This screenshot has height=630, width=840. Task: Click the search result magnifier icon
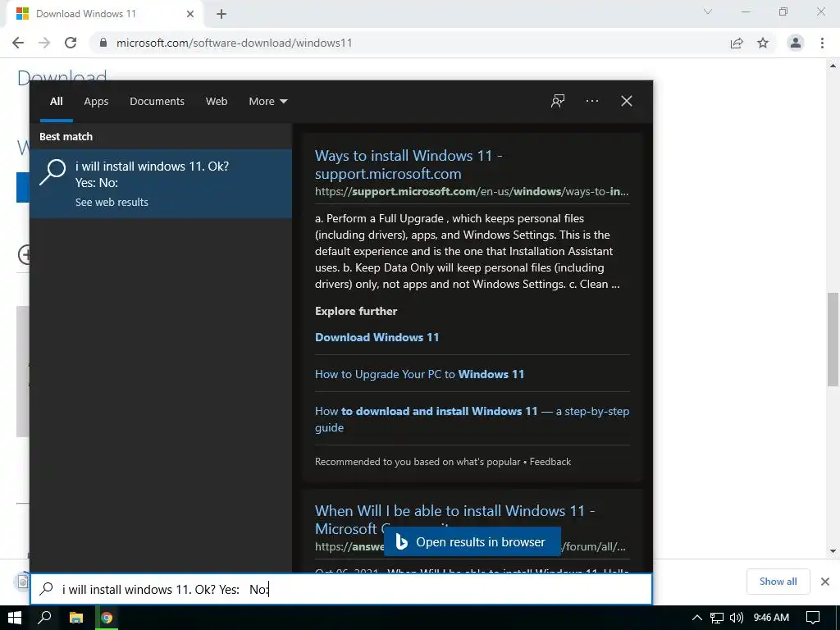(52, 172)
